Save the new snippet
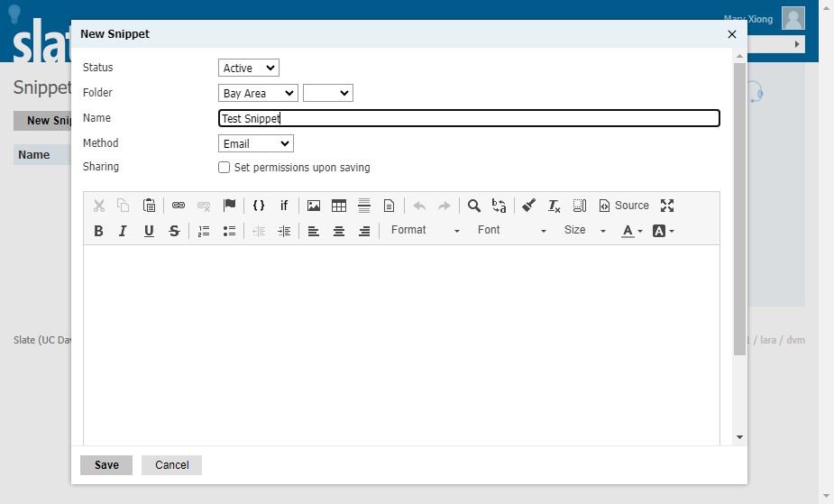This screenshot has height=504, width=834. coord(106,464)
